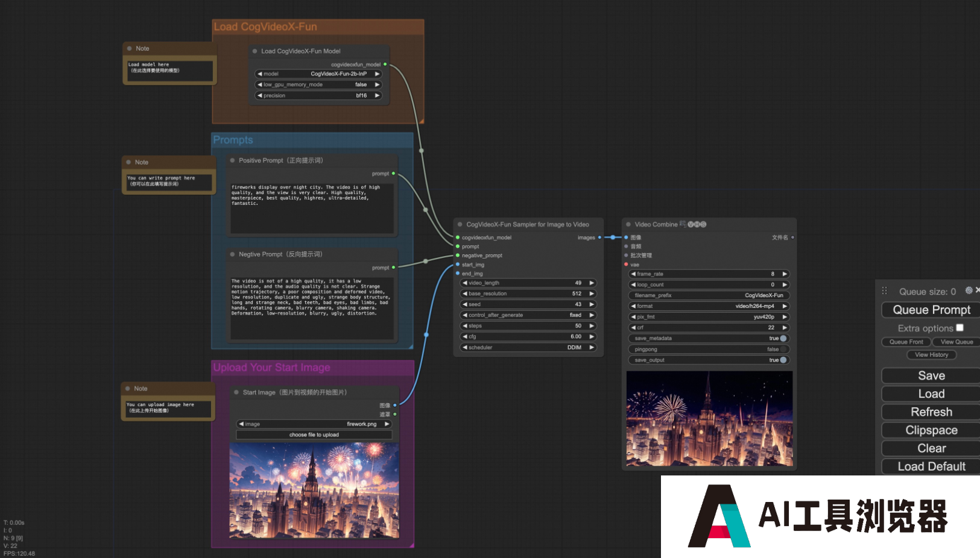Increase base_resolution with its right arrow

592,293
